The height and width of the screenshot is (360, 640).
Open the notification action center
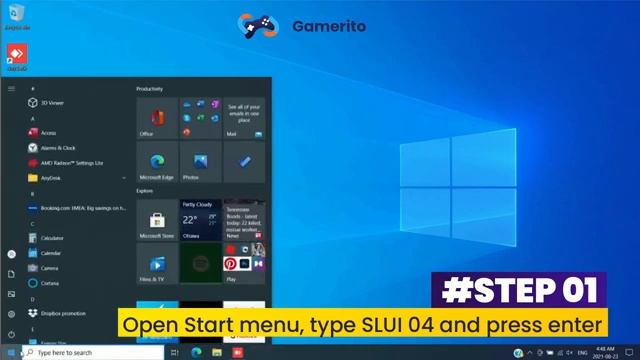(629, 353)
